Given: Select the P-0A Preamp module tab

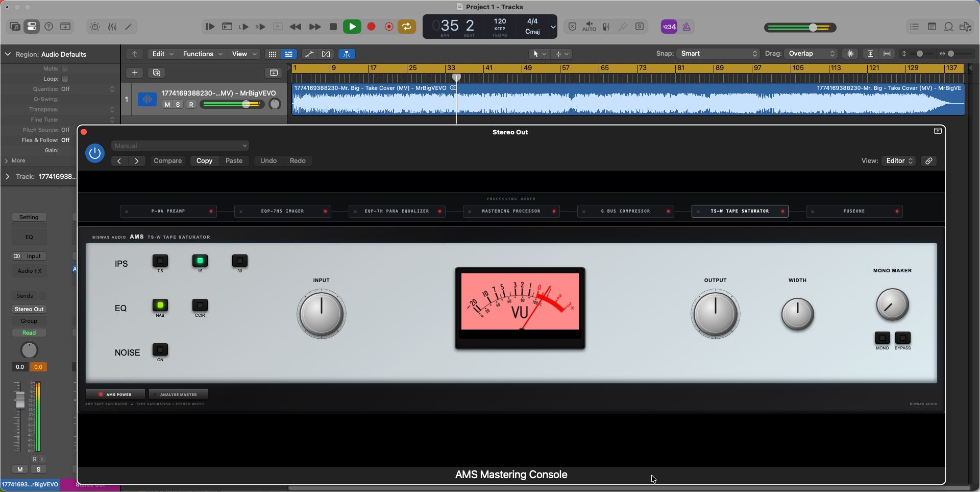Looking at the screenshot, I should [168, 211].
